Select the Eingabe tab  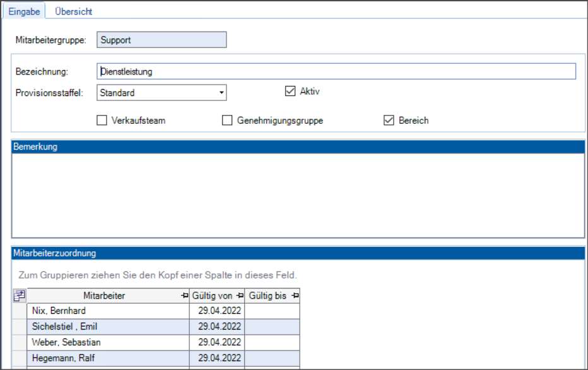24,12
